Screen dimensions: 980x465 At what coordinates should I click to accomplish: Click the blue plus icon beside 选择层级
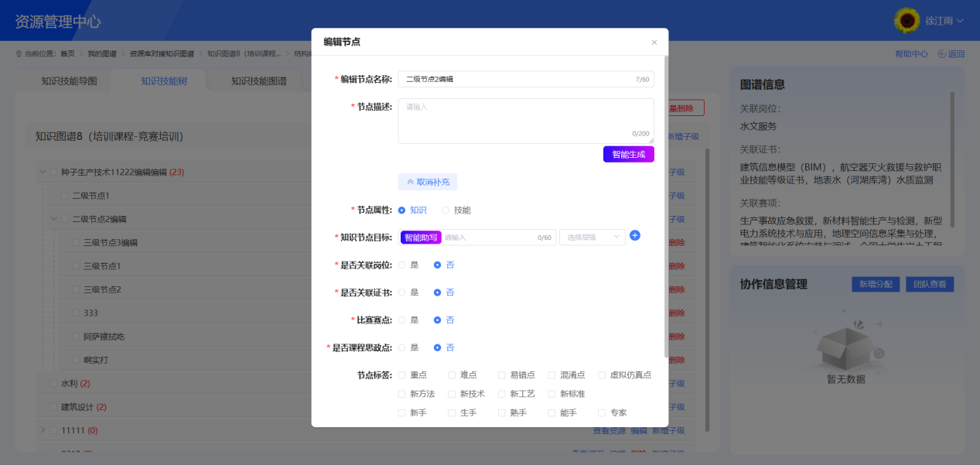coord(635,236)
